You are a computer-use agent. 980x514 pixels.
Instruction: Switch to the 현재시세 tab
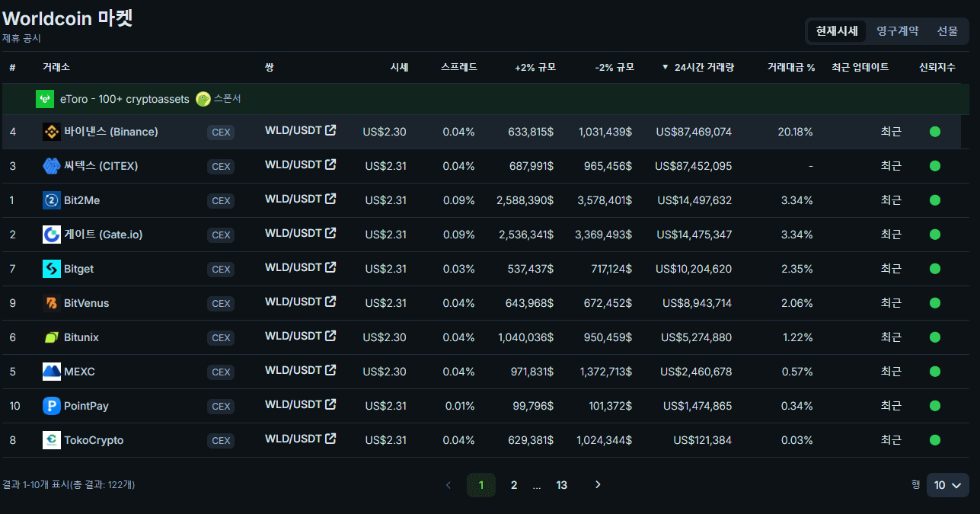[x=837, y=31]
